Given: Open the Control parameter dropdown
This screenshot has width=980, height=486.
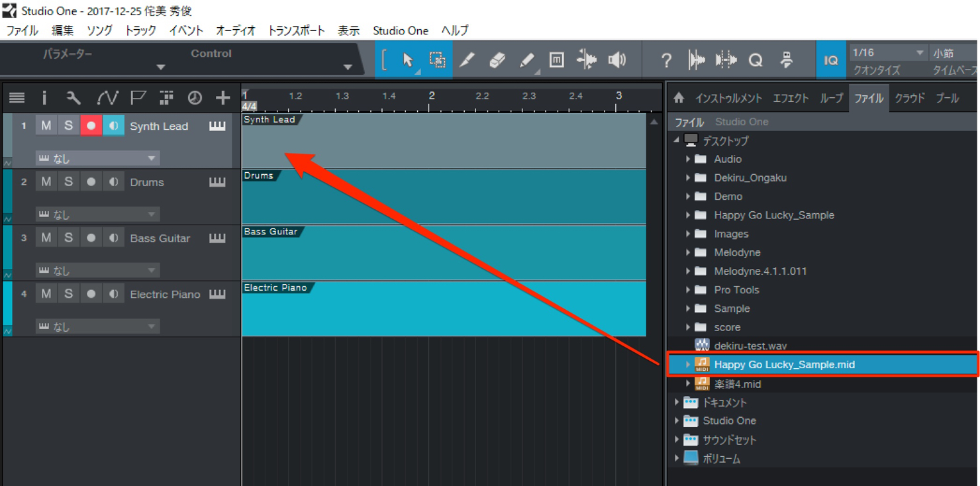Looking at the screenshot, I should pyautogui.click(x=347, y=67).
